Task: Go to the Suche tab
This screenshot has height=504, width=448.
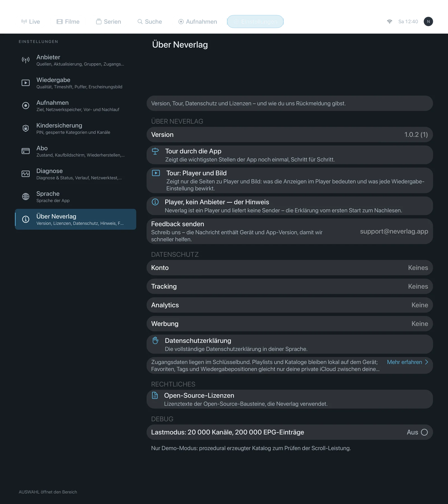Action: pos(150,22)
